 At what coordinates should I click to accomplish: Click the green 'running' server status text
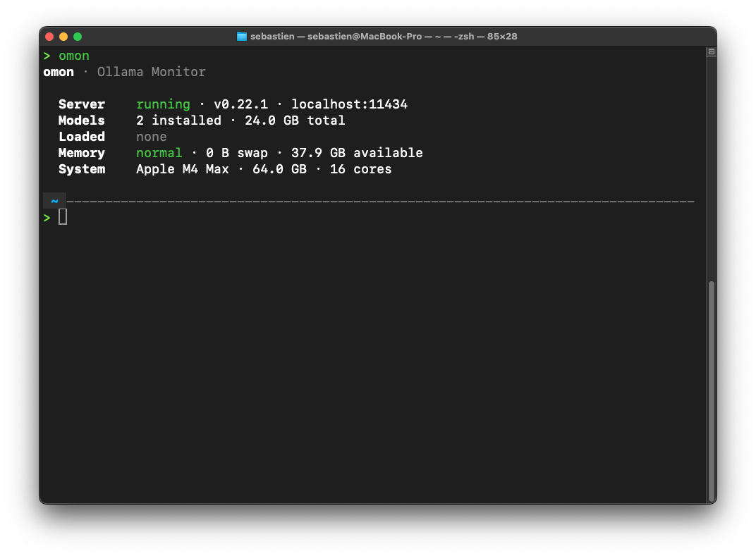pyautogui.click(x=163, y=104)
